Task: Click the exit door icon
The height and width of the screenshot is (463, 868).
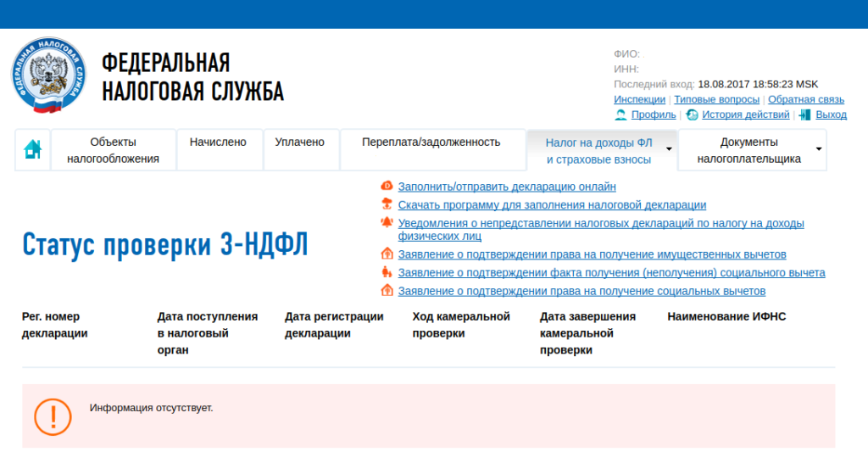Action: pyautogui.click(x=804, y=114)
